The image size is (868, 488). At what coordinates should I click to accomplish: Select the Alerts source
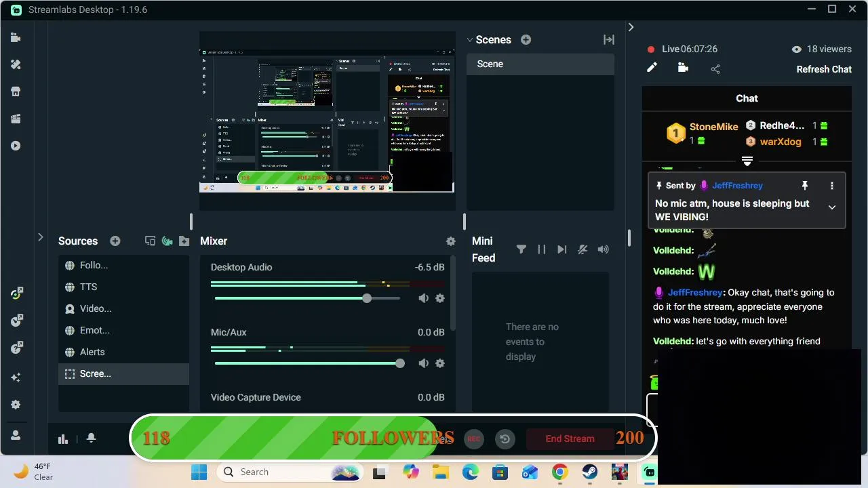click(123, 352)
